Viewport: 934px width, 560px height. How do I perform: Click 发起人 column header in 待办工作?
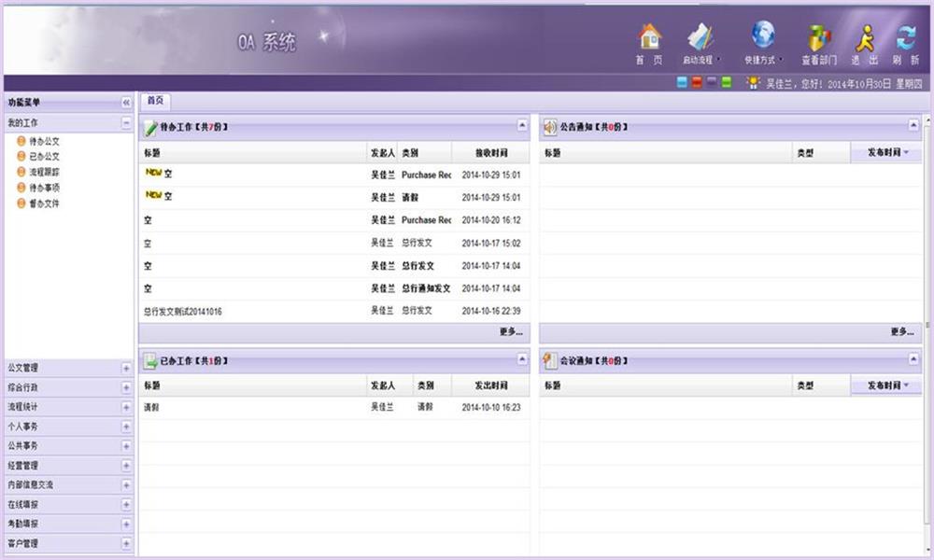(x=382, y=153)
